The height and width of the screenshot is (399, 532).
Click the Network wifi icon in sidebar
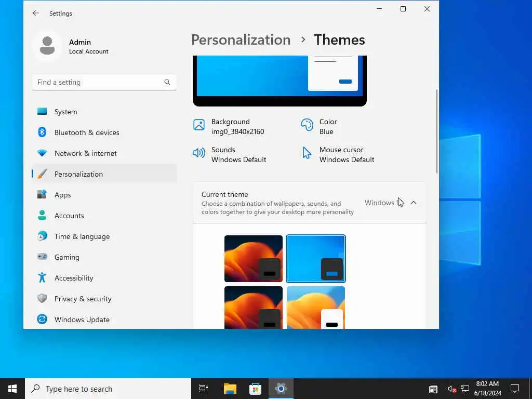(x=42, y=153)
